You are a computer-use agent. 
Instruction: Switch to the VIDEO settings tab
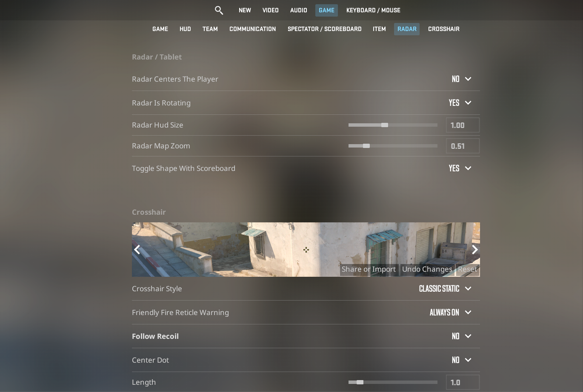coord(271,10)
